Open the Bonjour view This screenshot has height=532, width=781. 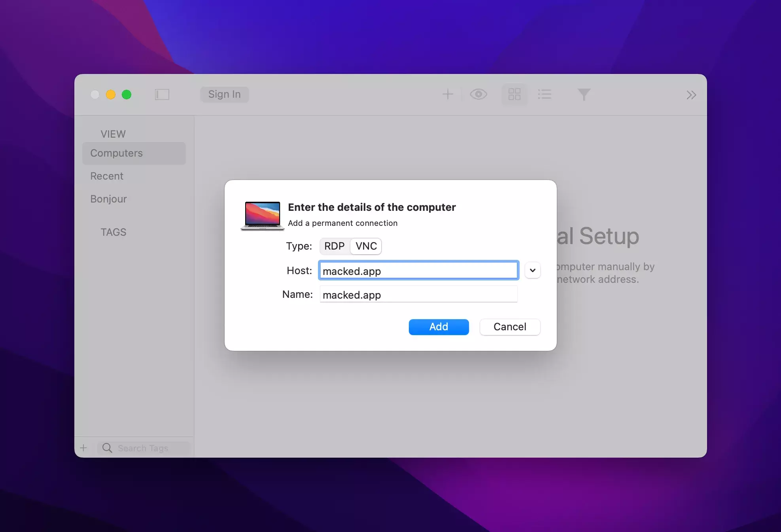point(108,199)
